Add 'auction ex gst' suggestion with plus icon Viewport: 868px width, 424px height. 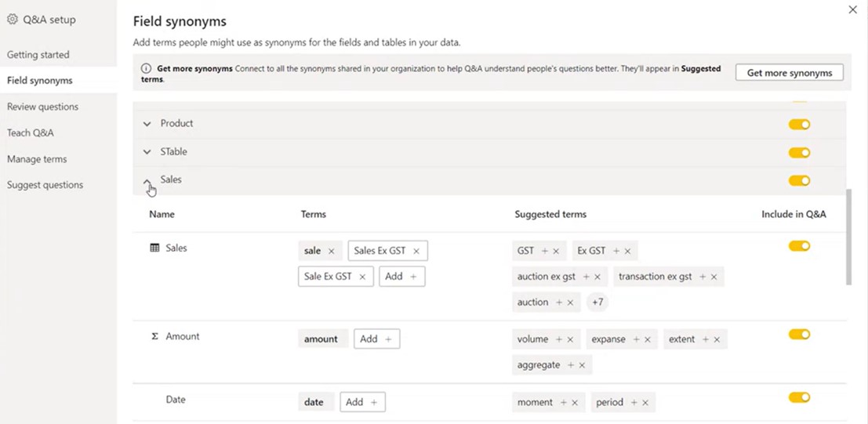587,277
